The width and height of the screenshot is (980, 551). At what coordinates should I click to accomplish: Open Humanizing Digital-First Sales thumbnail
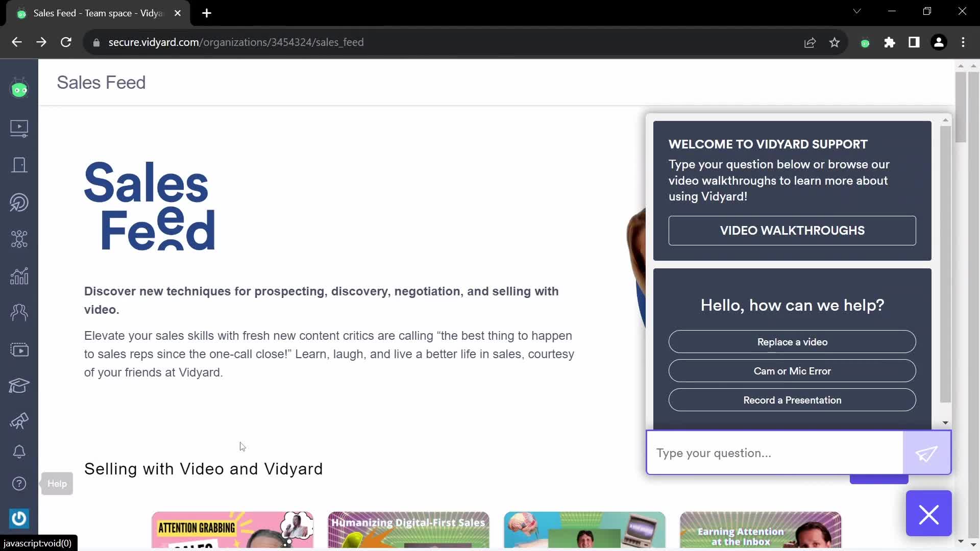coord(408,530)
